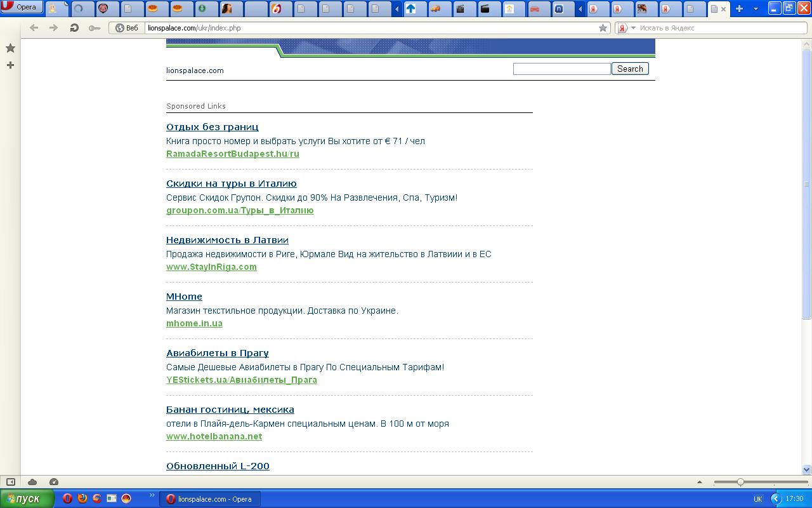
Task: Open the Скидки на туры в Италию link
Action: [x=232, y=184]
